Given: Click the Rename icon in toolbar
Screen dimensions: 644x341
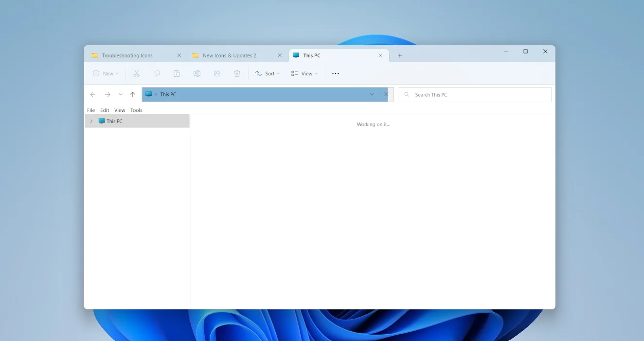Looking at the screenshot, I should 197,73.
